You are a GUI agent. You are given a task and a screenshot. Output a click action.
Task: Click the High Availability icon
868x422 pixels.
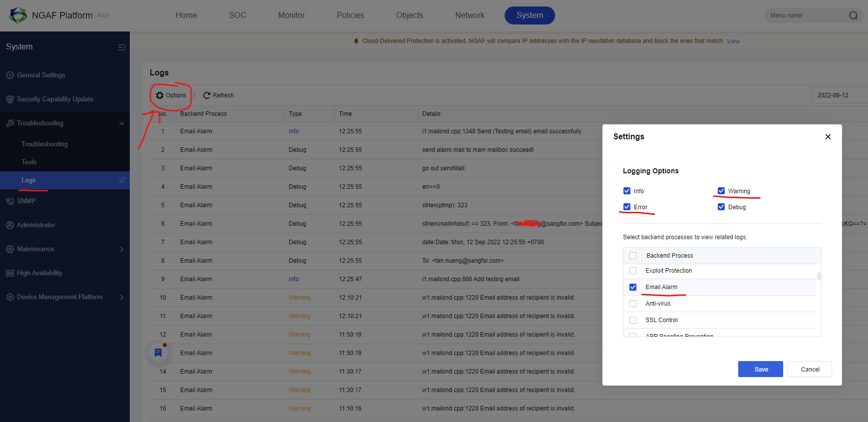[x=10, y=273]
